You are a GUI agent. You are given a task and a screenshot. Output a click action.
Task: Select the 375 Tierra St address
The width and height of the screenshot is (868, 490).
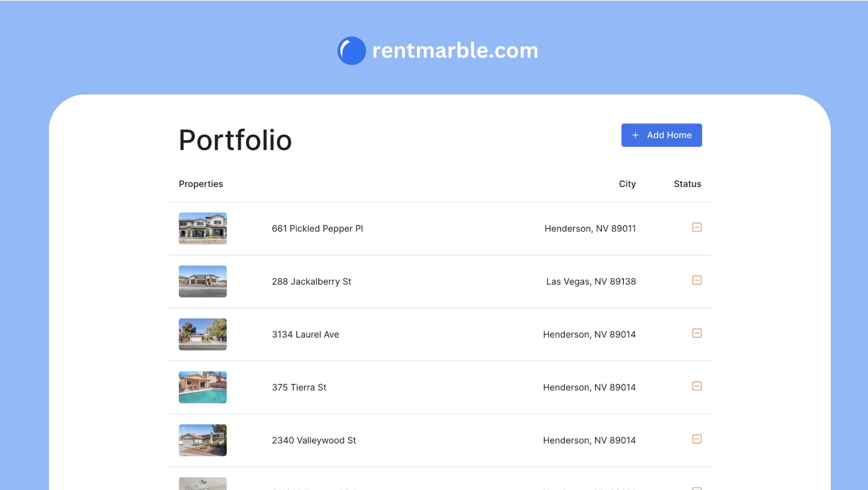coord(299,388)
